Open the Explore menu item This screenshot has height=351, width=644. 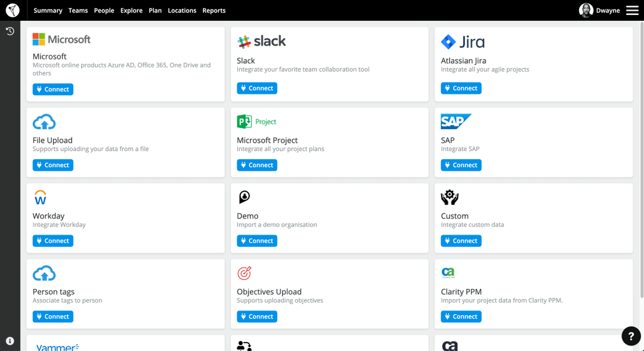[x=131, y=10]
